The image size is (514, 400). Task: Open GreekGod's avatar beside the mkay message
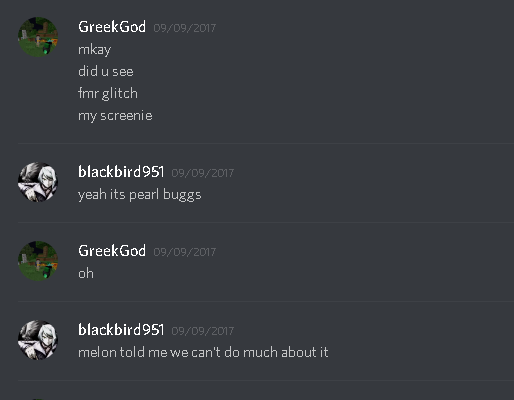click(38, 37)
